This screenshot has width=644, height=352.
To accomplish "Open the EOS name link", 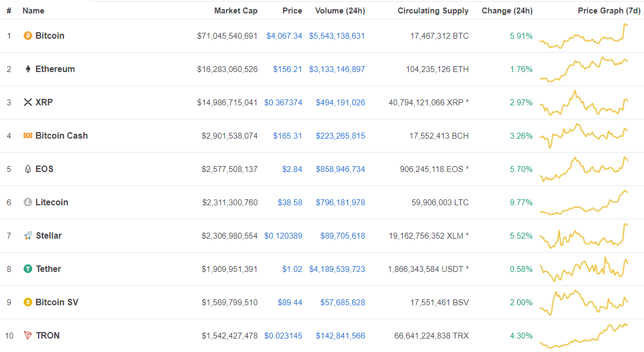I will pos(45,169).
